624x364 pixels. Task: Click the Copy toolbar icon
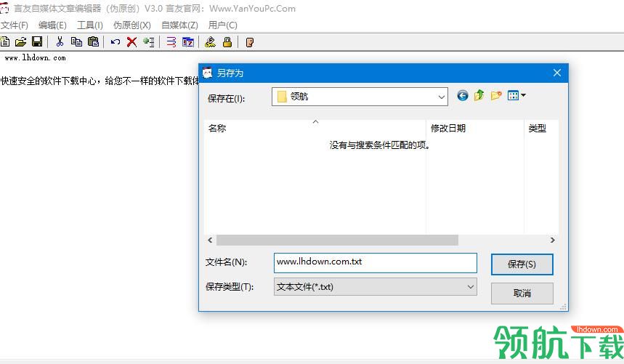pos(76,41)
